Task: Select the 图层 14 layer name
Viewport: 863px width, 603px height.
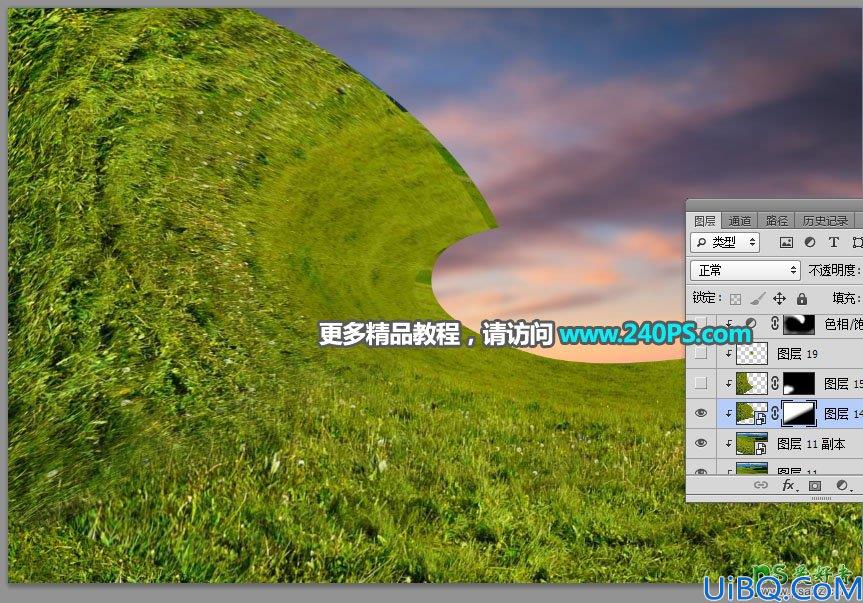Action: coord(843,414)
